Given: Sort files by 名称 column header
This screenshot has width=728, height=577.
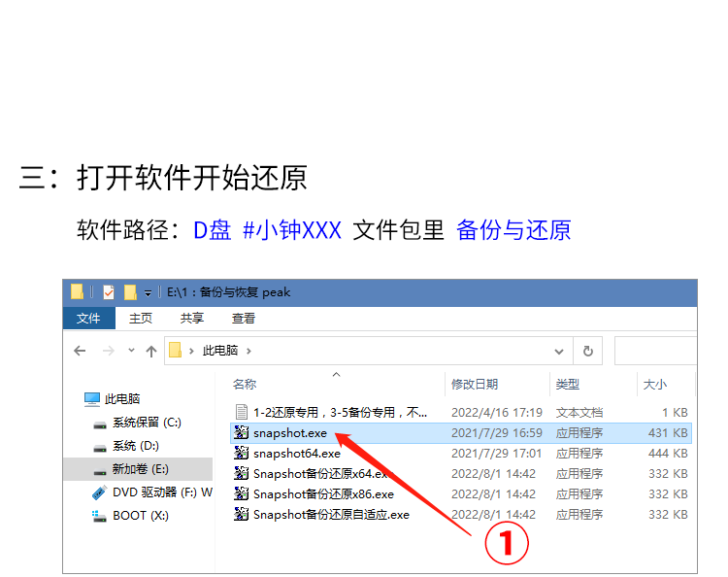Looking at the screenshot, I should pyautogui.click(x=245, y=385).
